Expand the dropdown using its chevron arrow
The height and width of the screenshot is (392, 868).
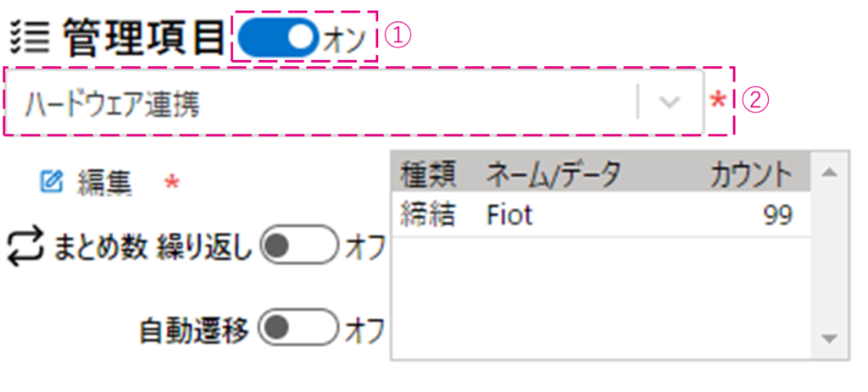pos(670,103)
